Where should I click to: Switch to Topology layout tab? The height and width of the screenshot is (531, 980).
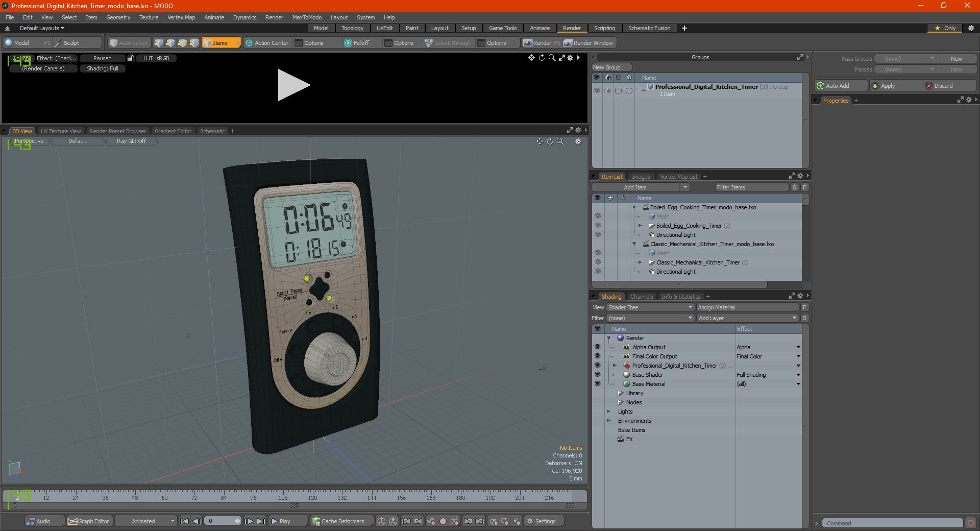[x=352, y=28]
